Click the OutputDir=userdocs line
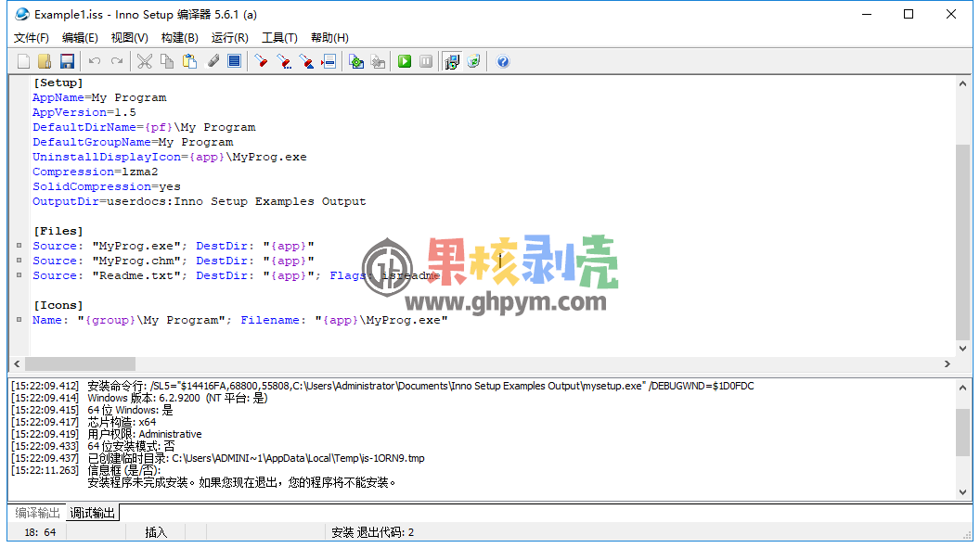Viewport: 980px width, 548px height. (x=200, y=201)
